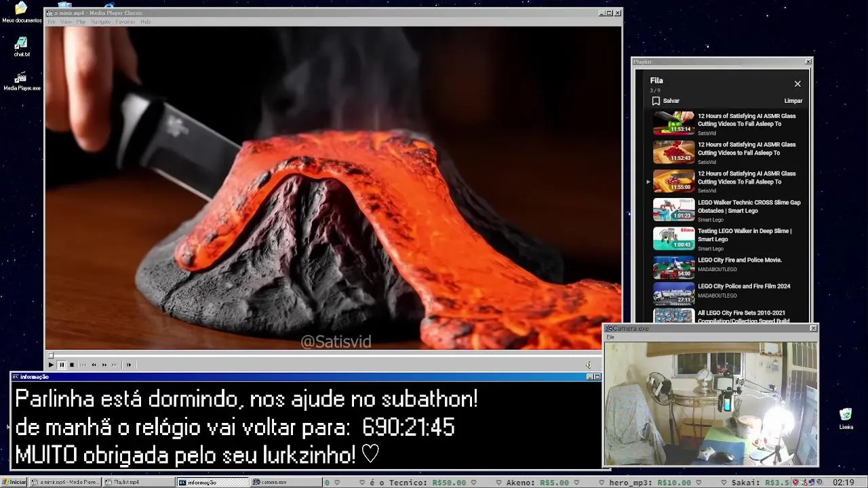Image resolution: width=868 pixels, height=488 pixels.
Task: Select the Lixeira recycle bin icon
Action: pos(846,418)
